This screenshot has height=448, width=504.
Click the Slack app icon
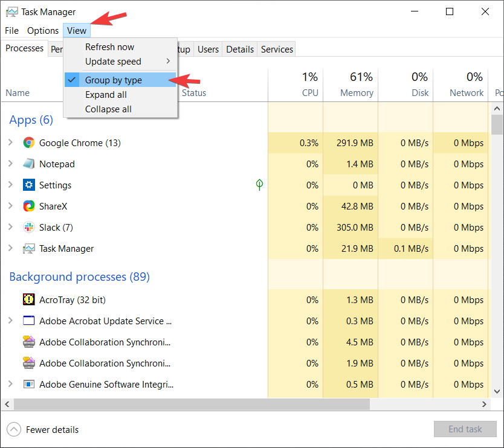(28, 227)
